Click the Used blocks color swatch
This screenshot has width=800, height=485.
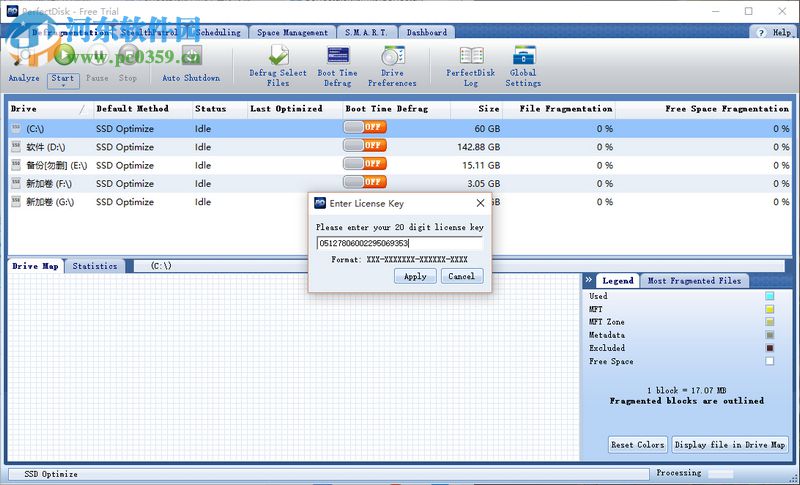pos(769,297)
